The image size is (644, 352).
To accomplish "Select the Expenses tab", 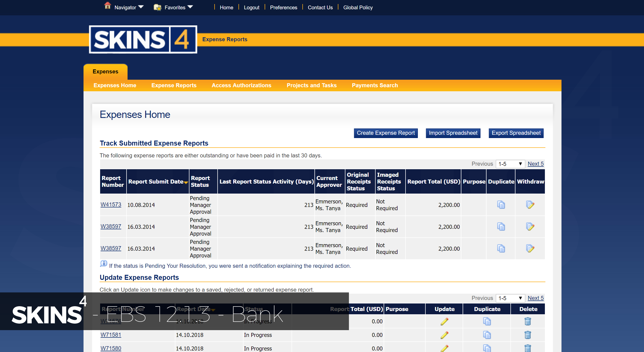I will [105, 72].
